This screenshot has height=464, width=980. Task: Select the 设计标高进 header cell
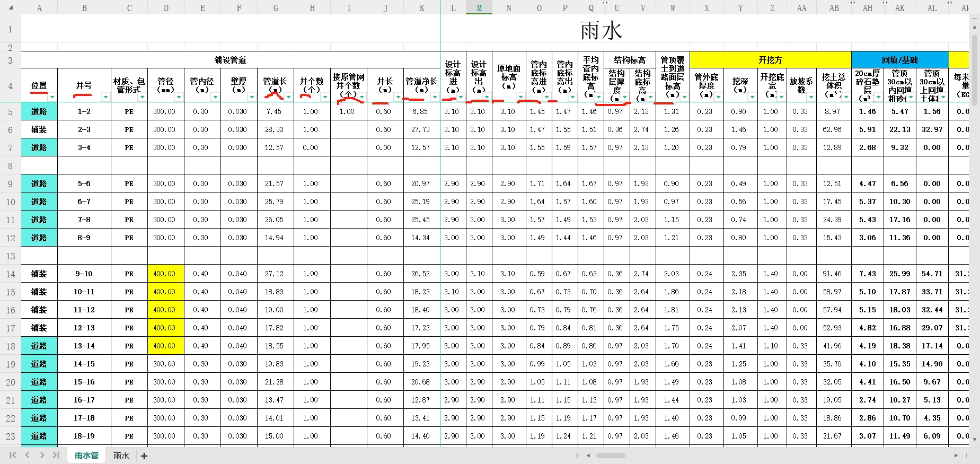coord(453,77)
